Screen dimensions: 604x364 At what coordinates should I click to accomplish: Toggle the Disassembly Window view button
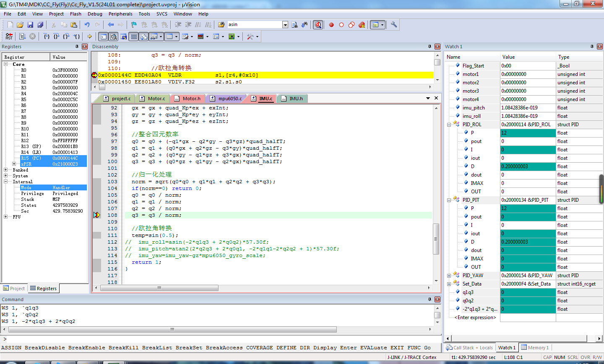[x=113, y=36]
